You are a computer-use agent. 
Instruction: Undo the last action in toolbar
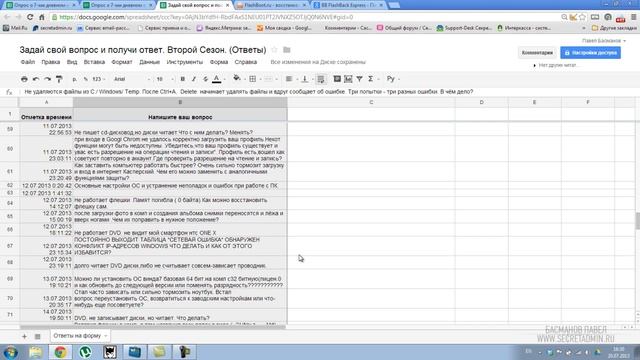(36, 79)
